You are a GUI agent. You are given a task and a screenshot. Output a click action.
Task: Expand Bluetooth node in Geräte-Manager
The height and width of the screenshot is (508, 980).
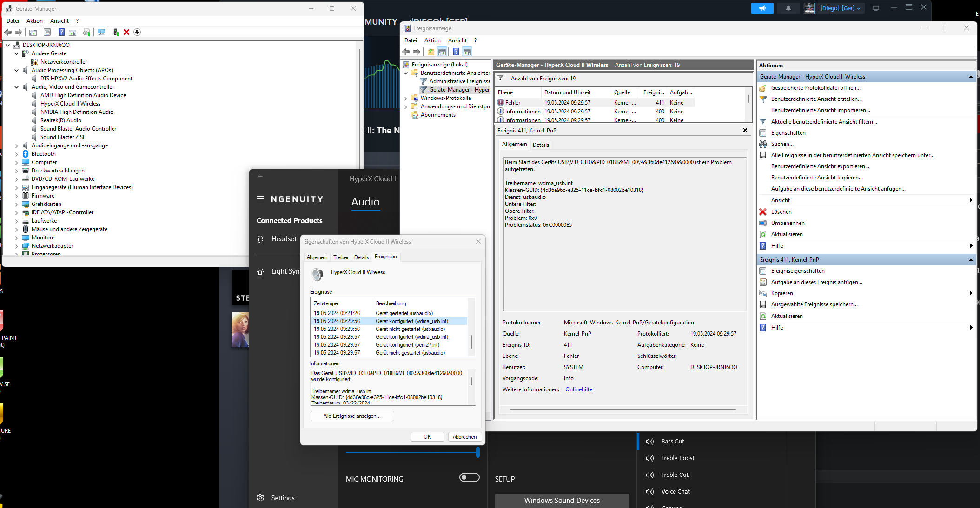click(17, 154)
